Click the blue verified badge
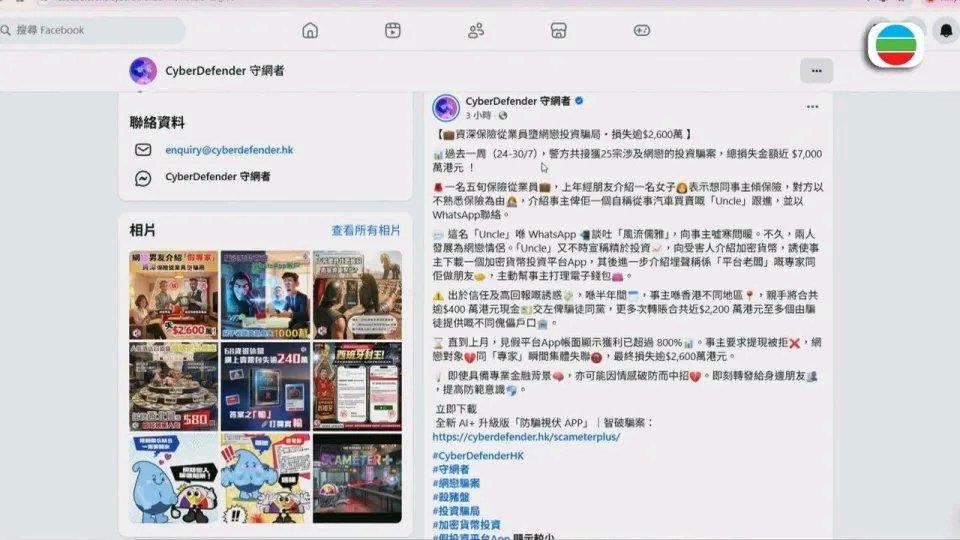The width and height of the screenshot is (960, 540). (579, 101)
